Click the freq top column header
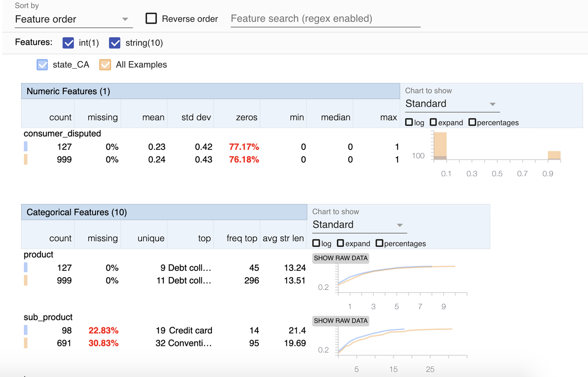This screenshot has width=588, height=377. [x=242, y=238]
